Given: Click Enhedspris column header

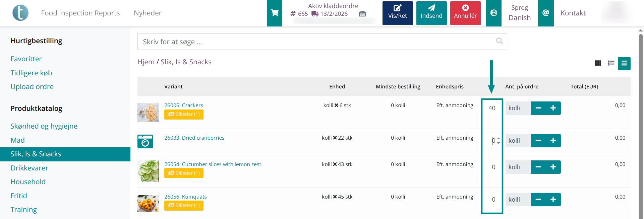Looking at the screenshot, I should click(x=450, y=87).
